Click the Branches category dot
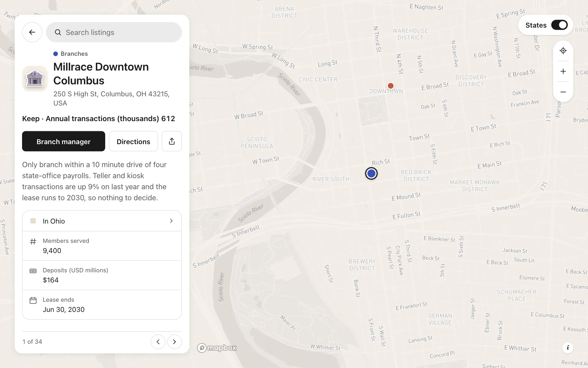This screenshot has height=368, width=588. tap(56, 54)
